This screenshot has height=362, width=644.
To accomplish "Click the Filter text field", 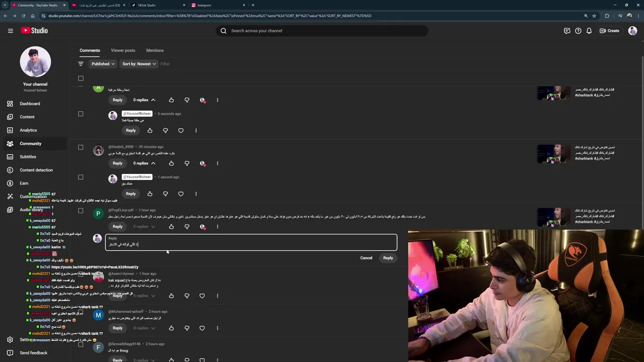I will (x=165, y=64).
